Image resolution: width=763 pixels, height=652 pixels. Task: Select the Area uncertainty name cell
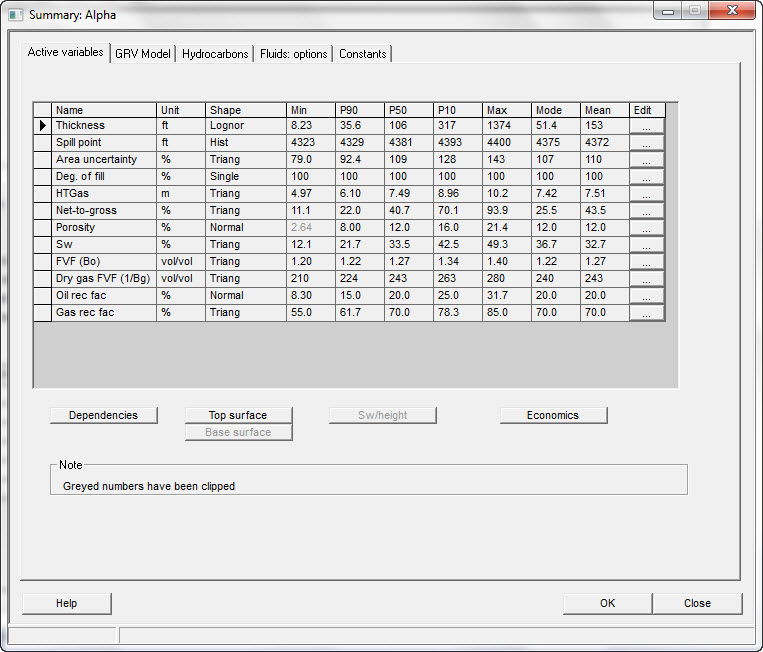(x=104, y=160)
